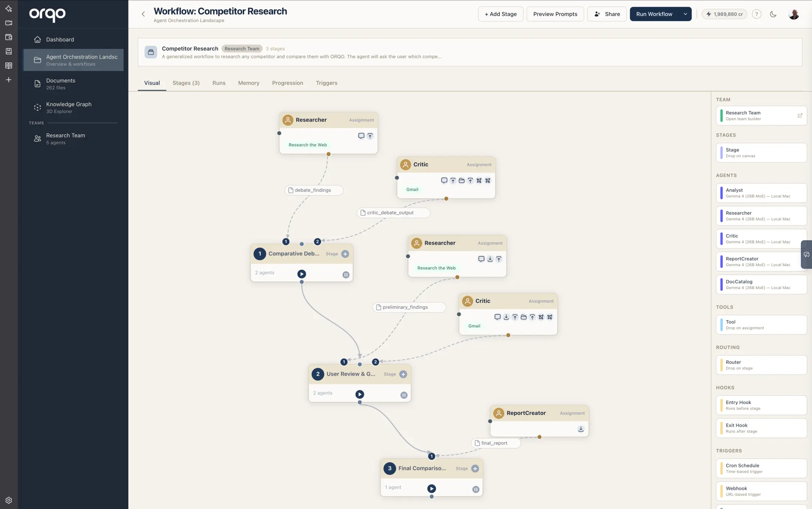Image resolution: width=812 pixels, height=509 pixels.
Task: Click the plus icon in left rail
Action: 9,80
